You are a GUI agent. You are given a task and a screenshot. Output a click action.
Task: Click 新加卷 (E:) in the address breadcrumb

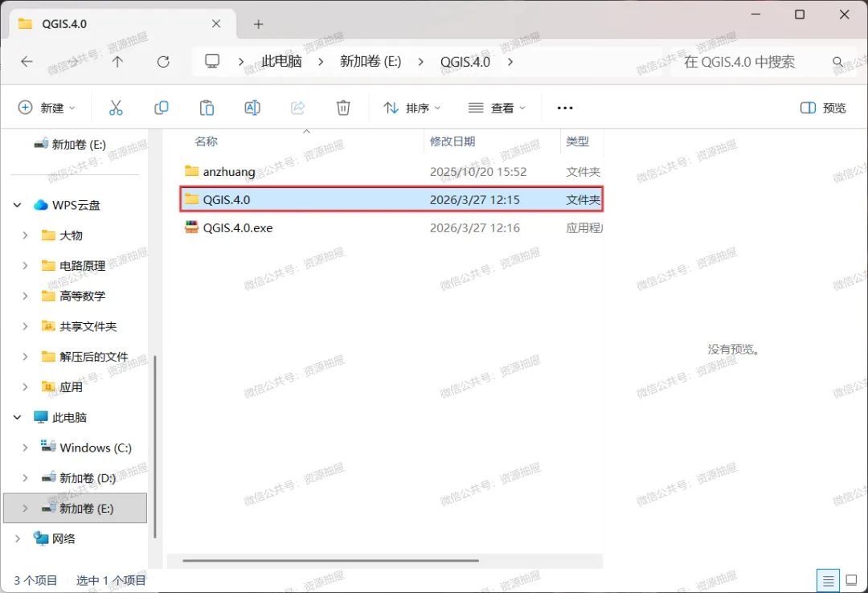pyautogui.click(x=371, y=61)
